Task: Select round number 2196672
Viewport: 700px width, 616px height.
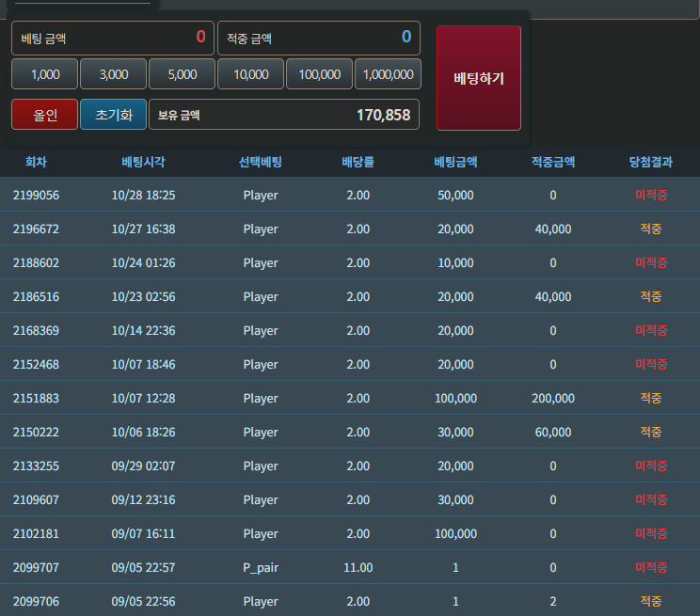Action: pos(36,229)
